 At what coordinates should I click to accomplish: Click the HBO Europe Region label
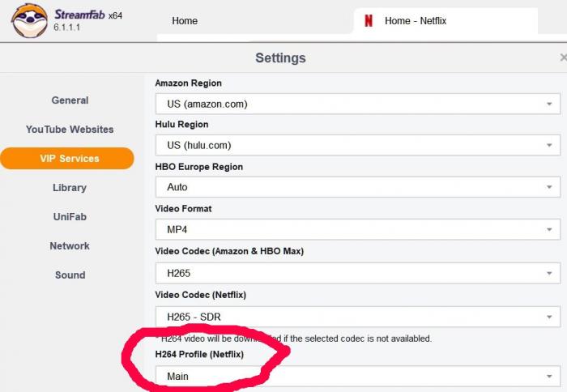(x=199, y=167)
